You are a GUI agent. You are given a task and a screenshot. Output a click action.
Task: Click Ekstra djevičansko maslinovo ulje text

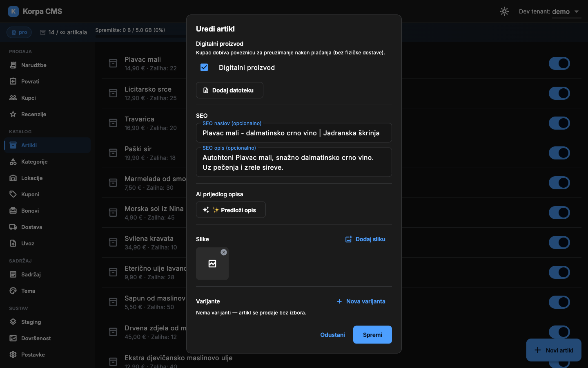tap(178, 358)
